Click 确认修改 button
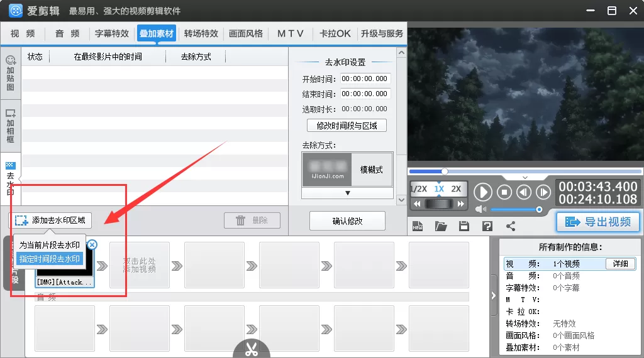Image resolution: width=644 pixels, height=358 pixels. (x=347, y=221)
